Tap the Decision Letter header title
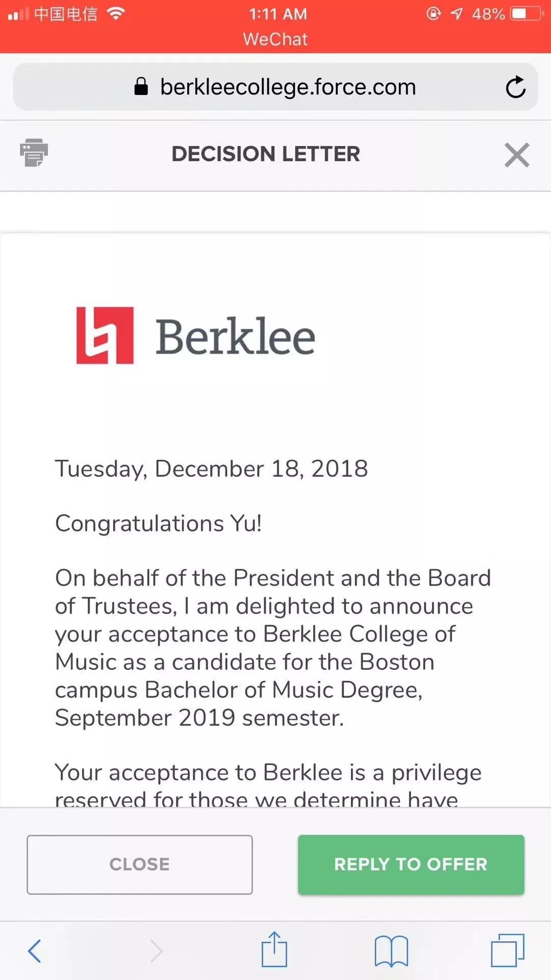The height and width of the screenshot is (980, 551). coord(266,154)
